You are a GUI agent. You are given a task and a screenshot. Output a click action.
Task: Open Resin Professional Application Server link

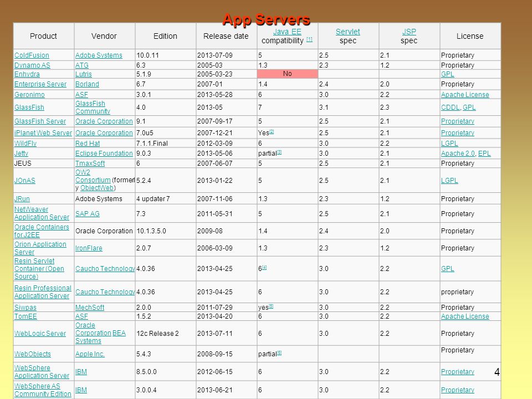coord(43,292)
